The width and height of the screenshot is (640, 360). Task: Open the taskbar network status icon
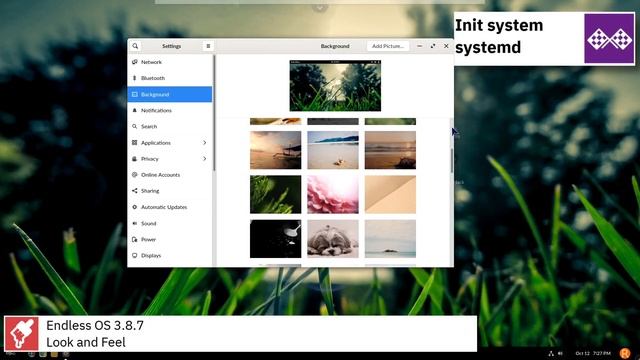551,353
